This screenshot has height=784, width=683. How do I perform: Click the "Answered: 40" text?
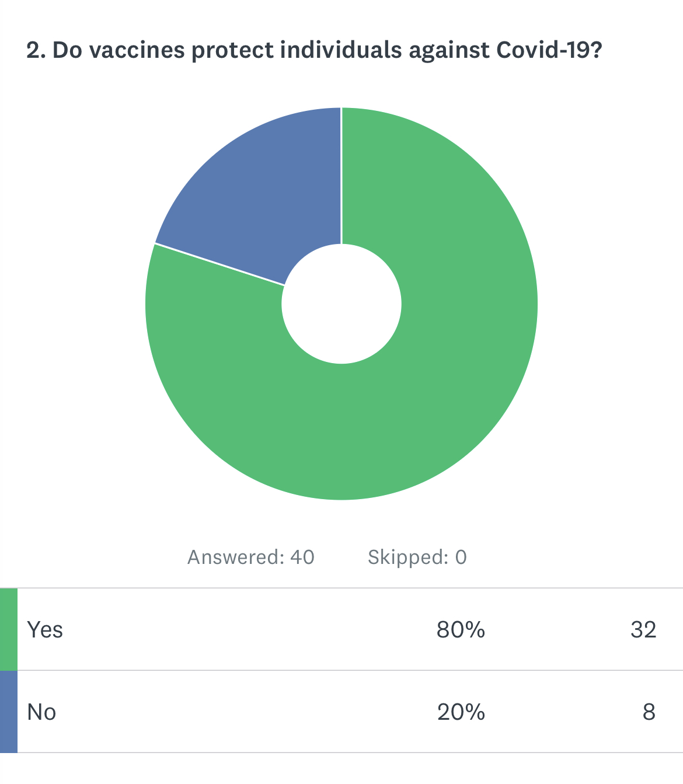pos(250,557)
